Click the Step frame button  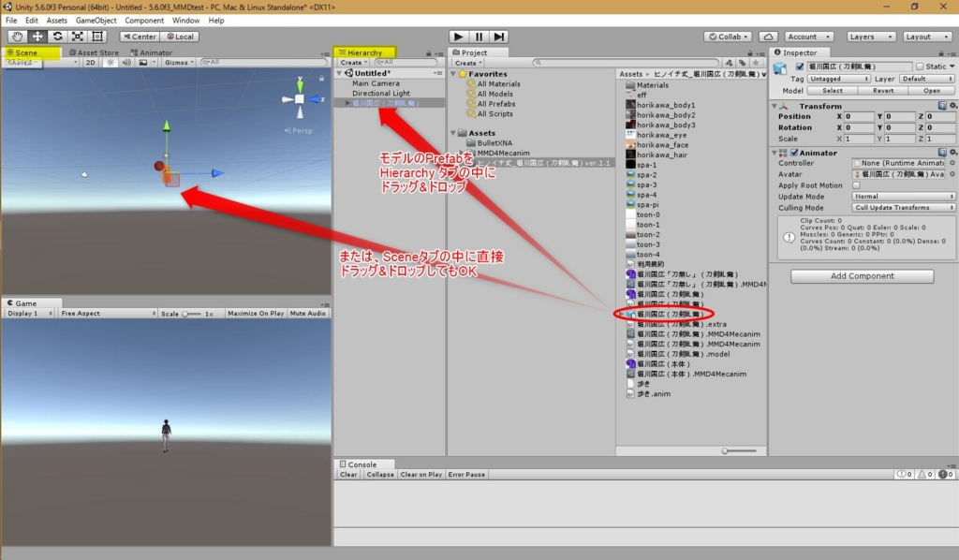coord(499,37)
